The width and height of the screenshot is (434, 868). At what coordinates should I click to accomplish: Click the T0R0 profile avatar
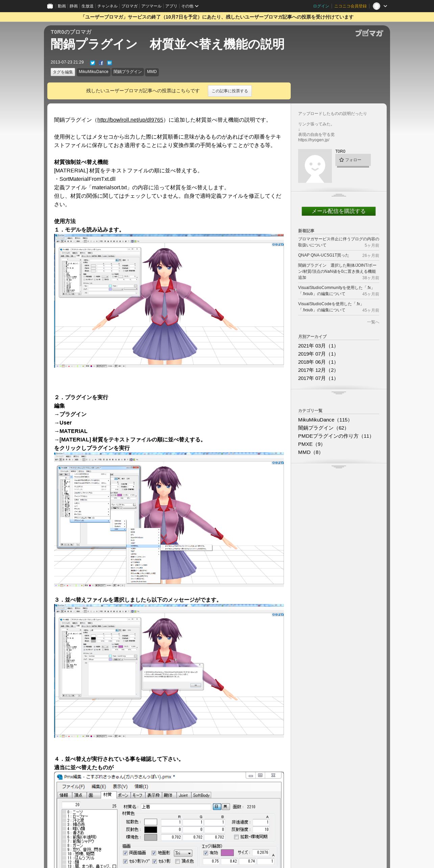315,166
